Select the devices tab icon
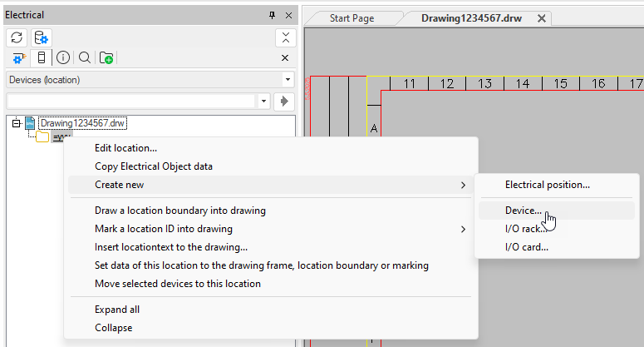 pos(42,57)
